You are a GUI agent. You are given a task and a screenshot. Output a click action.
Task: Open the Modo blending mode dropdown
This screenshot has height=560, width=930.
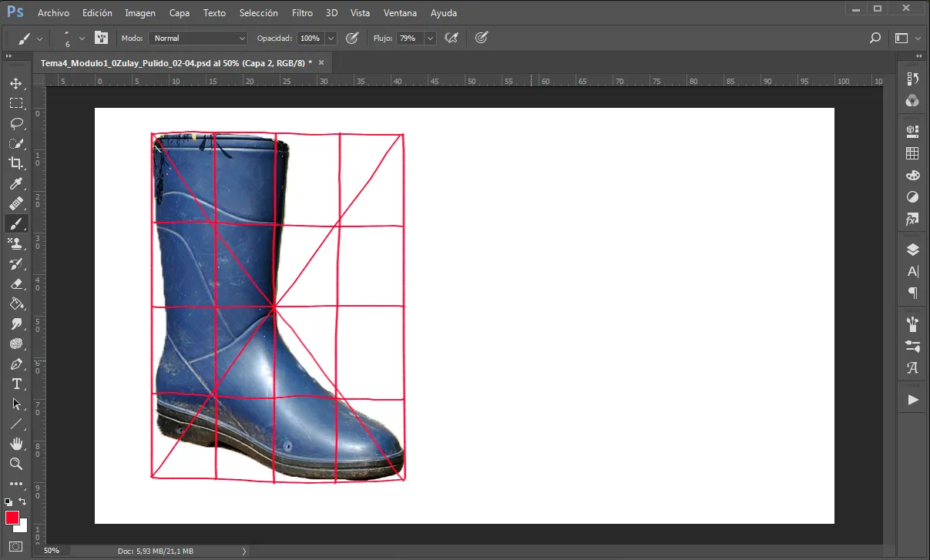click(198, 38)
